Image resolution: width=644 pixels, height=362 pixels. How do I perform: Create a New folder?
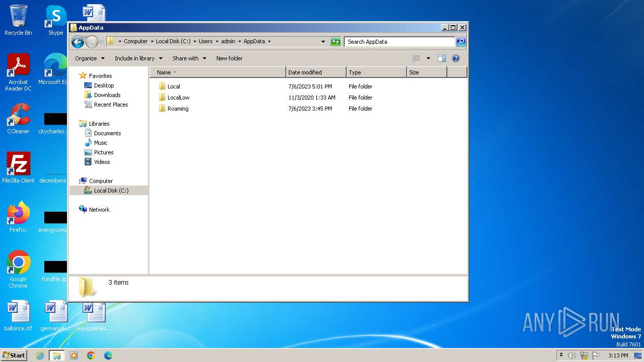[x=229, y=58]
